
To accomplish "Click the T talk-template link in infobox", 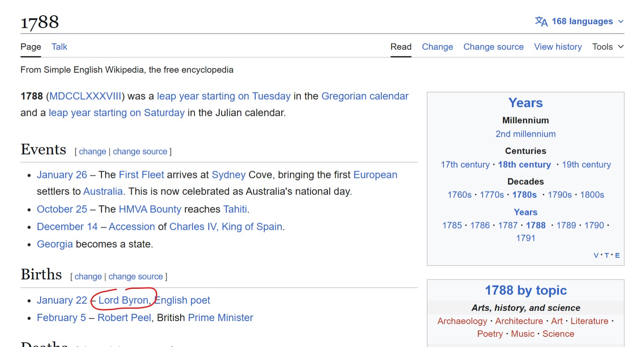I will [607, 255].
